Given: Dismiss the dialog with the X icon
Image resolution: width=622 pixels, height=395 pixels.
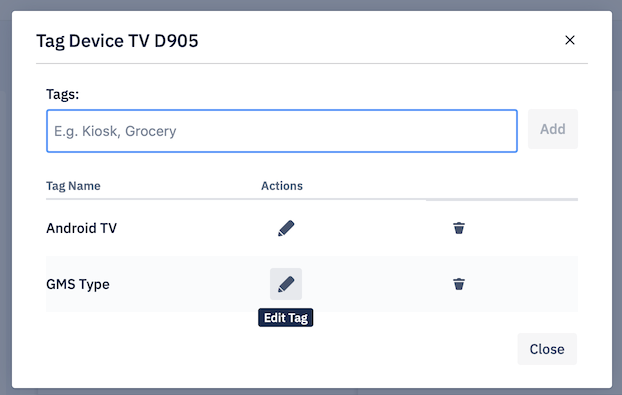Looking at the screenshot, I should click(x=570, y=40).
